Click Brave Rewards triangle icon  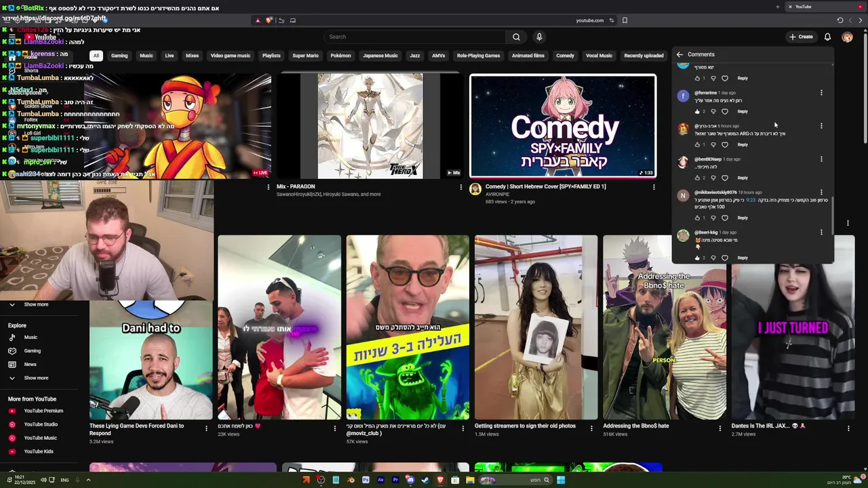click(x=258, y=20)
